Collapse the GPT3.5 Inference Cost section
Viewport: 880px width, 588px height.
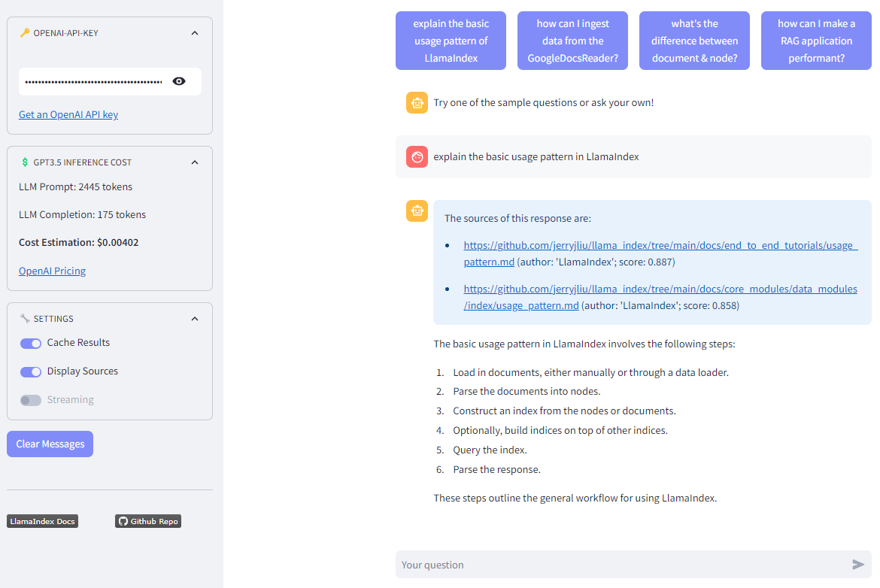tap(195, 162)
